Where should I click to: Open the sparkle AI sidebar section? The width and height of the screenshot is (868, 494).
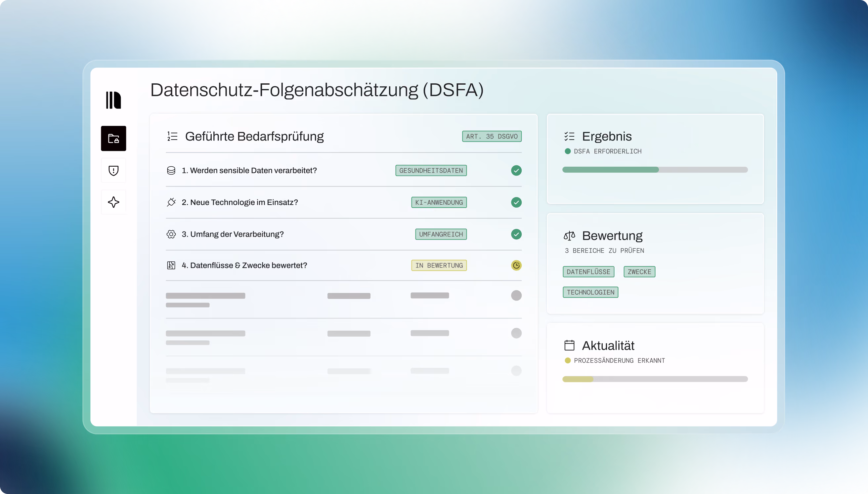click(113, 202)
